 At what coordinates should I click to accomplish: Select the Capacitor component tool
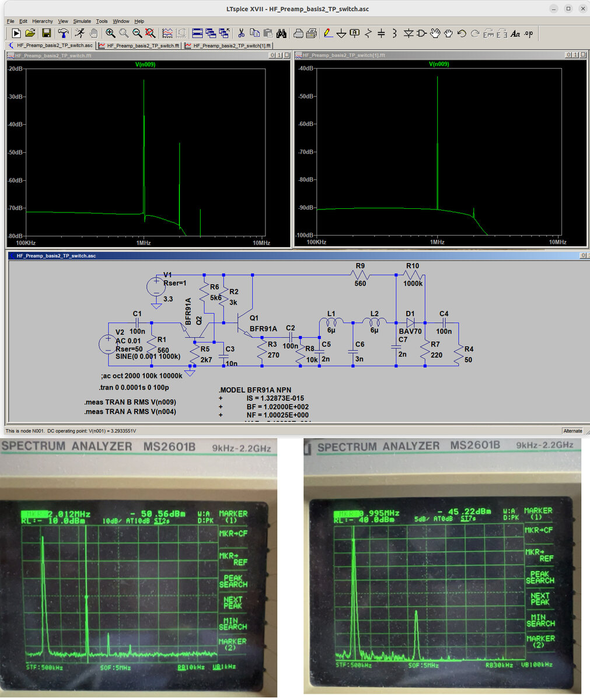(x=381, y=34)
